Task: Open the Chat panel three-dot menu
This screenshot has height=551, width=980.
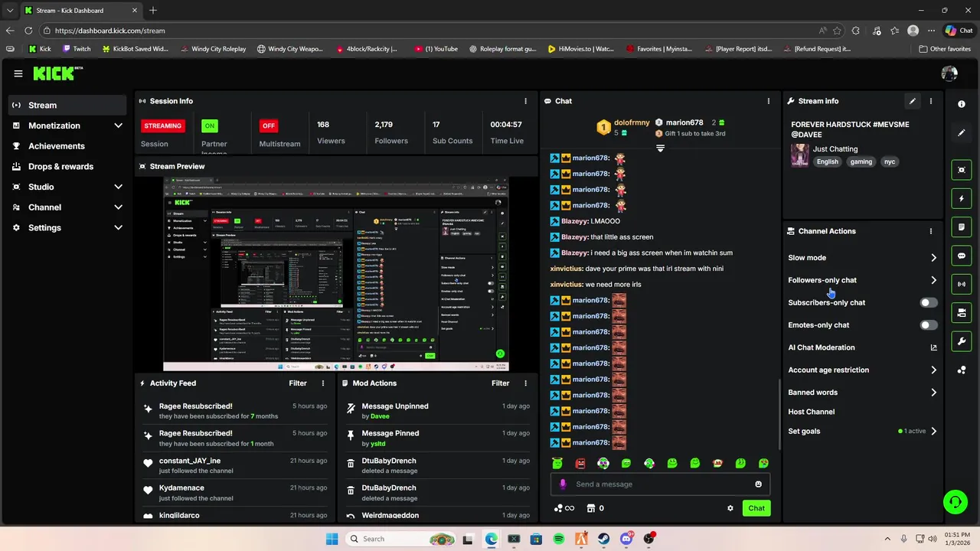Action: point(768,101)
